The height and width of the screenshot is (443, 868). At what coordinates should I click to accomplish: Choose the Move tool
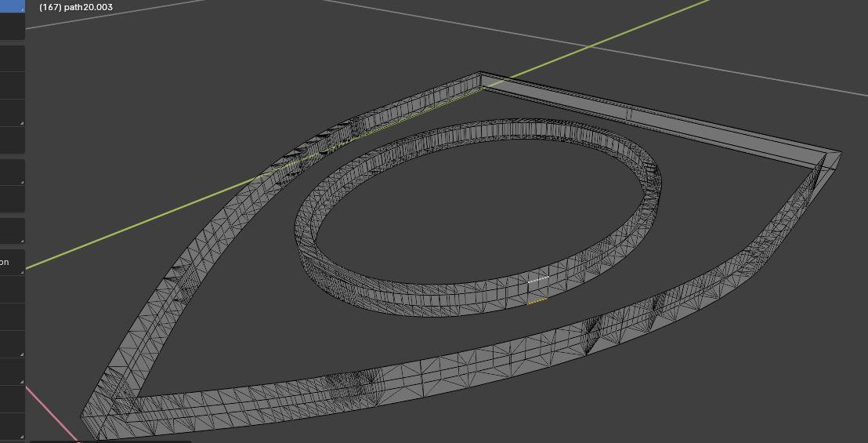tap(12, 57)
